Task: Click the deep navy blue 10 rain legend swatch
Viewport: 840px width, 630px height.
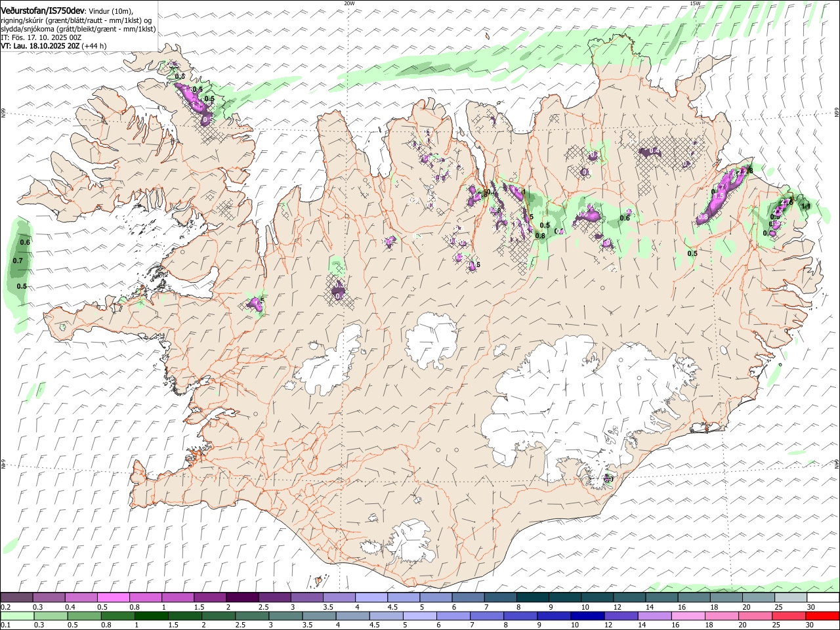Action: pos(587,616)
